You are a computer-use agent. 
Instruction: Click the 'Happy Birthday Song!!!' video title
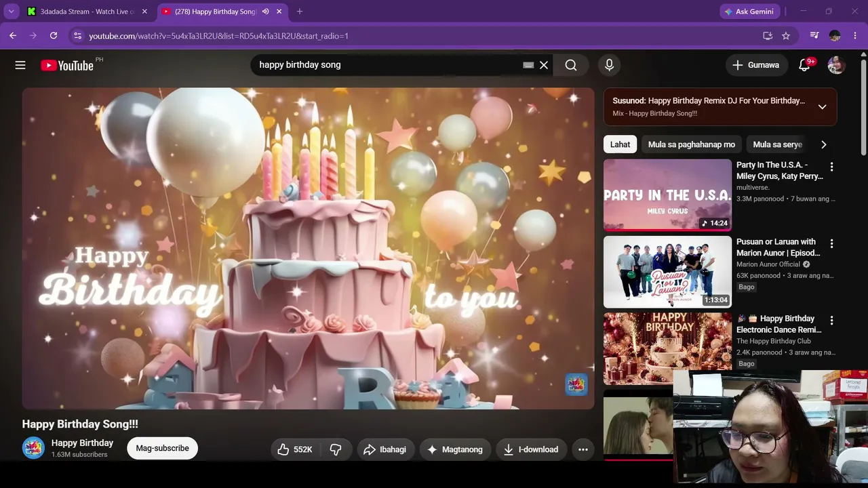[x=80, y=424]
